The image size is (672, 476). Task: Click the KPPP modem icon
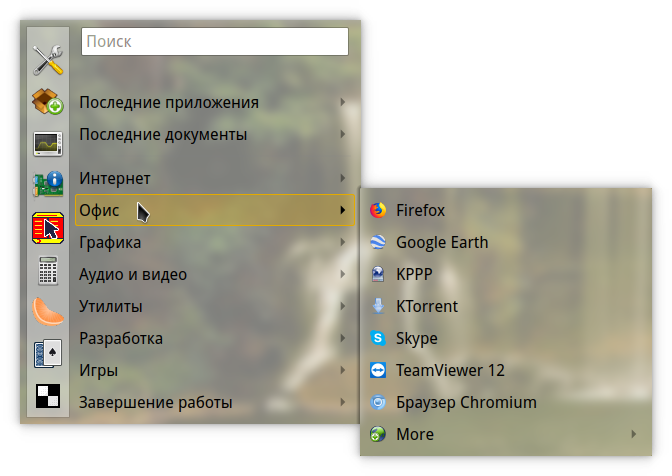click(x=378, y=274)
